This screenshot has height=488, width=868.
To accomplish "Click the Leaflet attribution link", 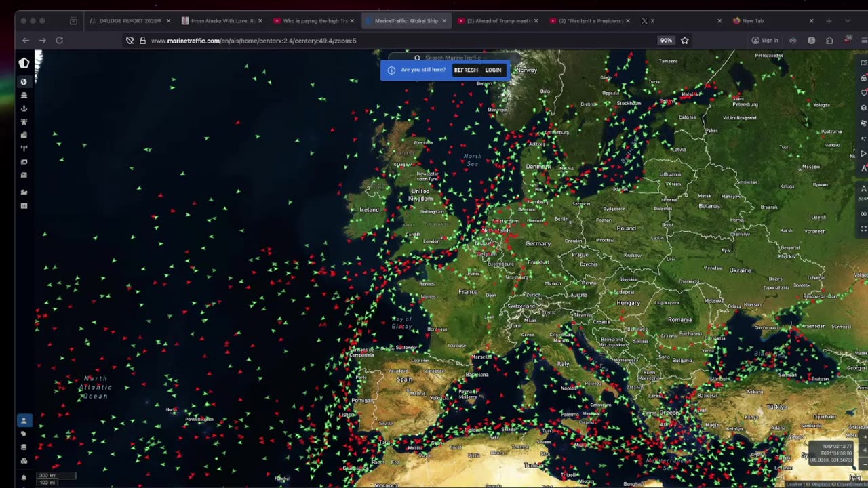I will pyautogui.click(x=793, y=484).
